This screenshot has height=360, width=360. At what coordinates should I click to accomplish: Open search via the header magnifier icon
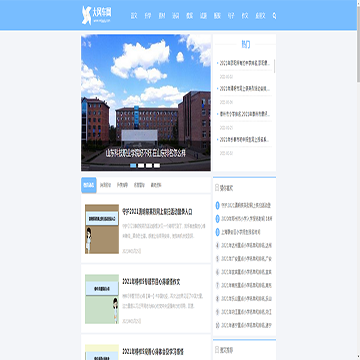pyautogui.click(x=274, y=16)
